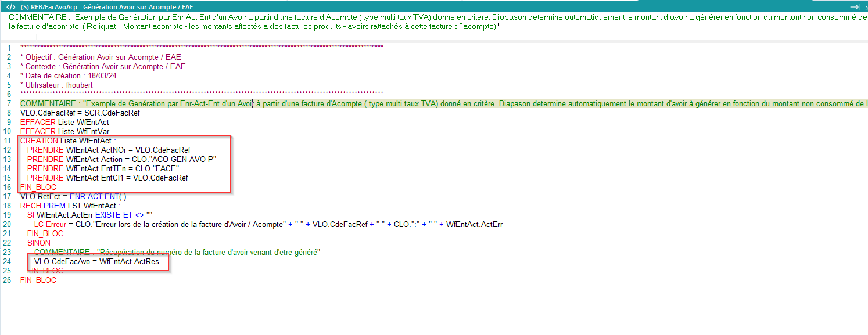868x335 pixels.
Task: Click the VLO.CdeFacAvo = WfEntAct.ActRes line
Action: point(96,261)
